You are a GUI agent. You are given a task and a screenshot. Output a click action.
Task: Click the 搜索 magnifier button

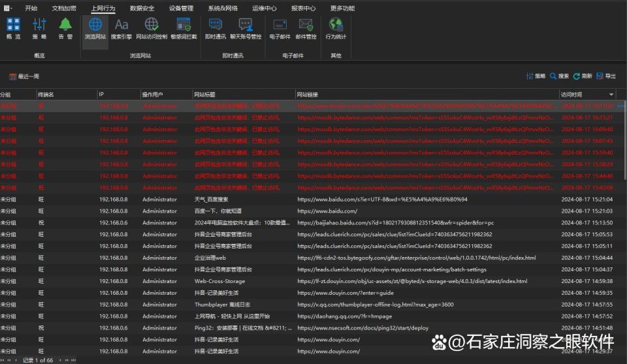point(560,76)
